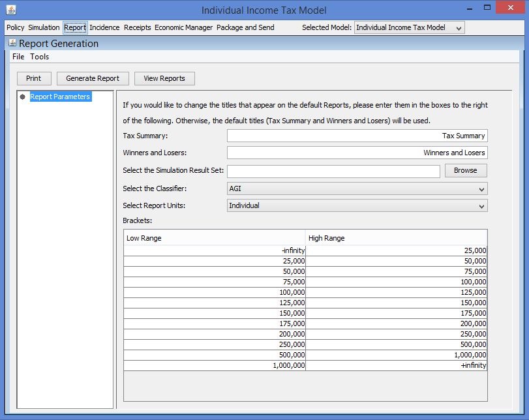The height and width of the screenshot is (420, 529).
Task: Click the Tax Summary title input field
Action: [x=357, y=136]
